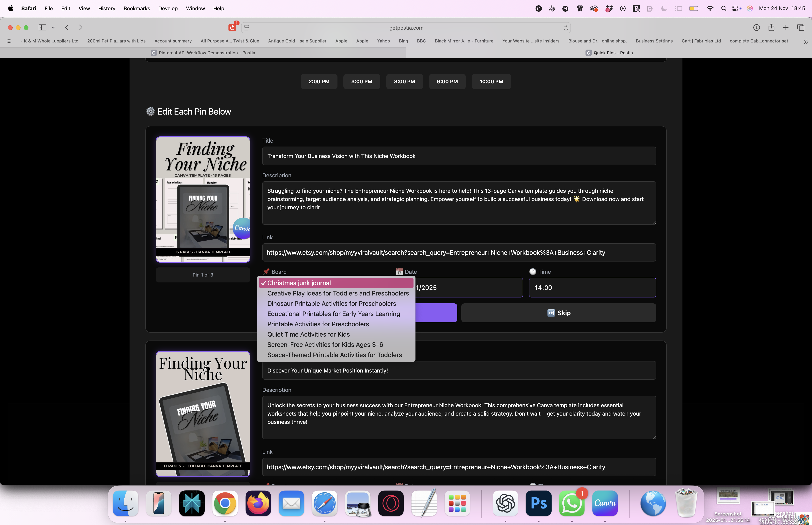Select the 8:00 PM time slot

coord(404,82)
